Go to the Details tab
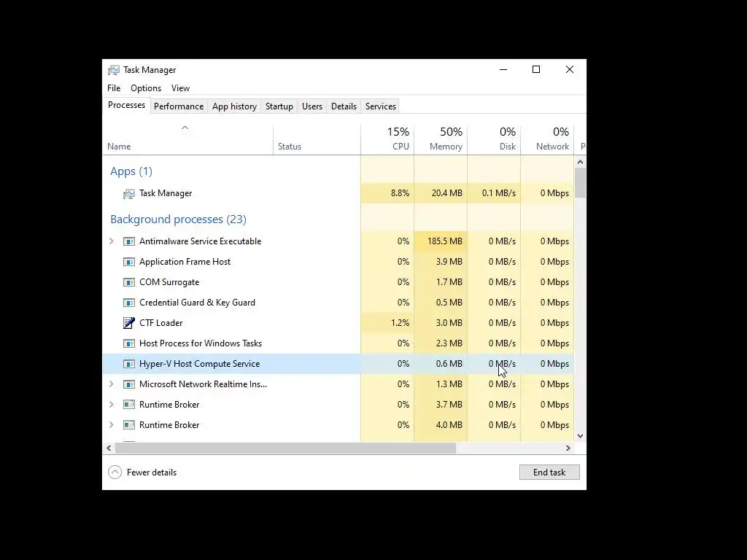The width and height of the screenshot is (747, 560). [344, 106]
